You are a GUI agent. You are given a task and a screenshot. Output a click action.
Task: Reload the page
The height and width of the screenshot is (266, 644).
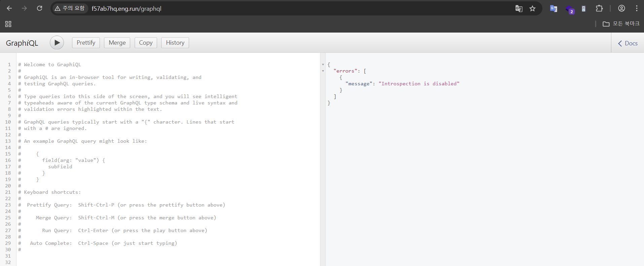(39, 8)
